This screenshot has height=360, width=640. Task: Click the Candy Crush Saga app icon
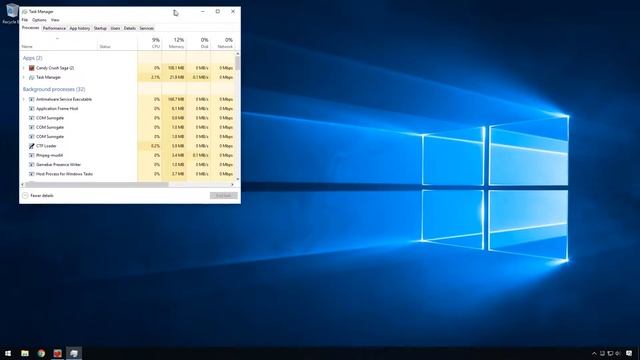(31, 68)
